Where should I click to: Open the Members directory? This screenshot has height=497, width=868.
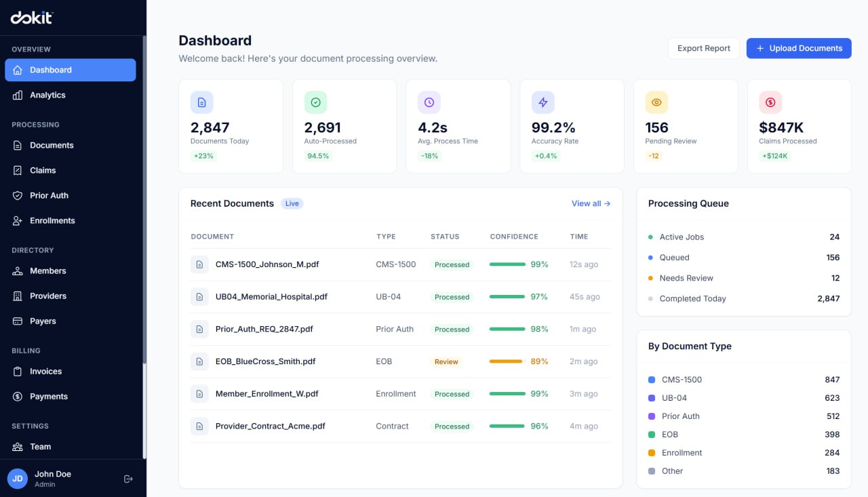click(x=48, y=271)
